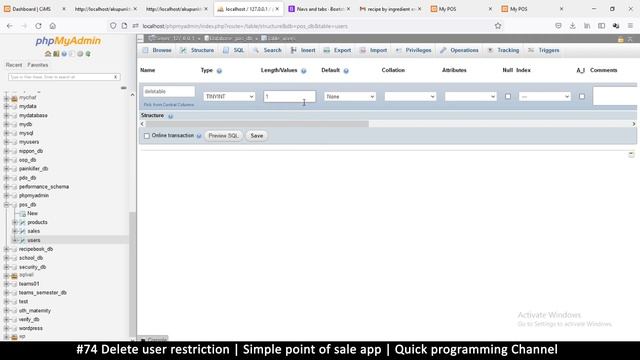640x360 pixels.
Task: Expand the products table node
Action: (15, 222)
